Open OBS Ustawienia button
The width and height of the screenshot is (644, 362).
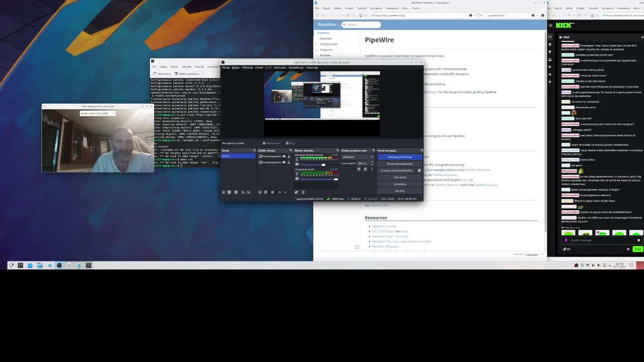click(399, 184)
